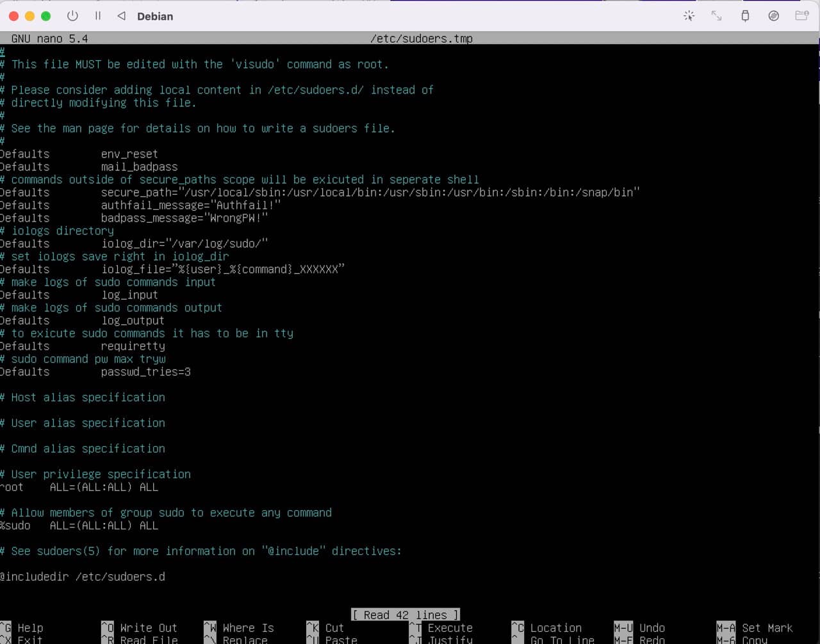
Task: Click 'to exicute sudo commands' comment
Action: (147, 333)
